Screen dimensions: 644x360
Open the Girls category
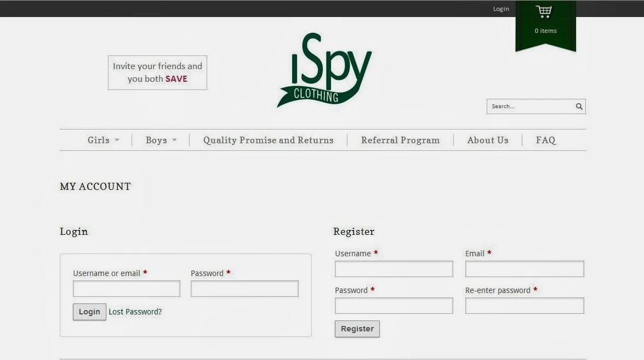tap(99, 140)
